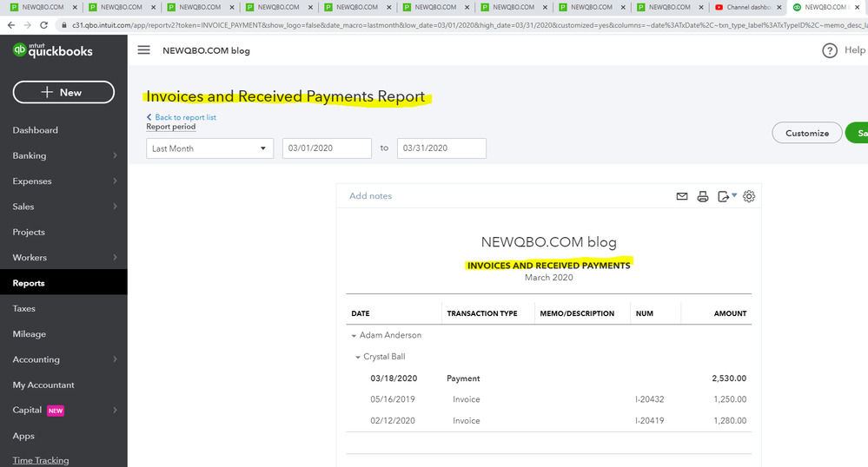Open the Help question mark icon
Image resolution: width=868 pixels, height=467 pixels.
(x=829, y=50)
